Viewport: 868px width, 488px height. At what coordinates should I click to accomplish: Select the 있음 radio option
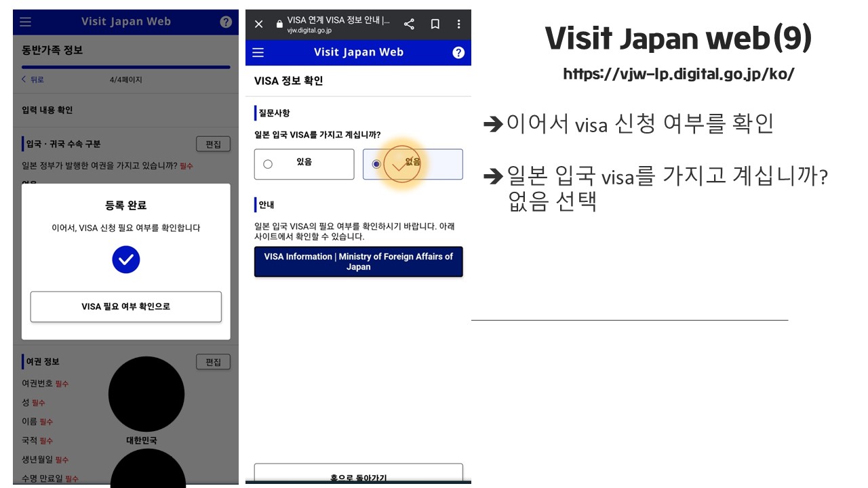coord(304,164)
